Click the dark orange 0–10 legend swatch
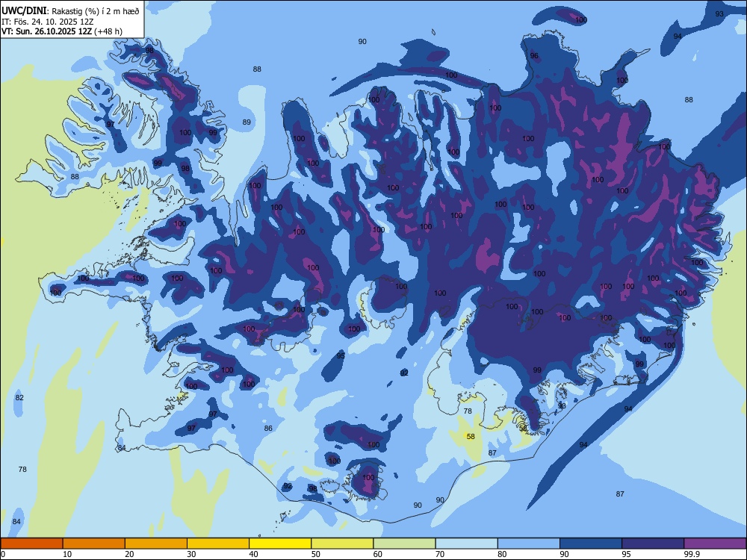This screenshot has height=560, width=747. point(31,544)
